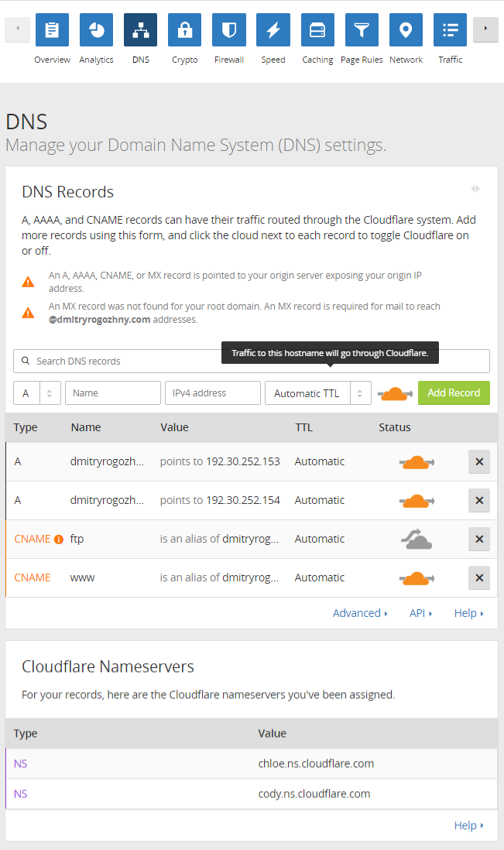The width and height of the screenshot is (504, 850).
Task: Click the info icon beside CNAME ftp
Action: coord(59,540)
